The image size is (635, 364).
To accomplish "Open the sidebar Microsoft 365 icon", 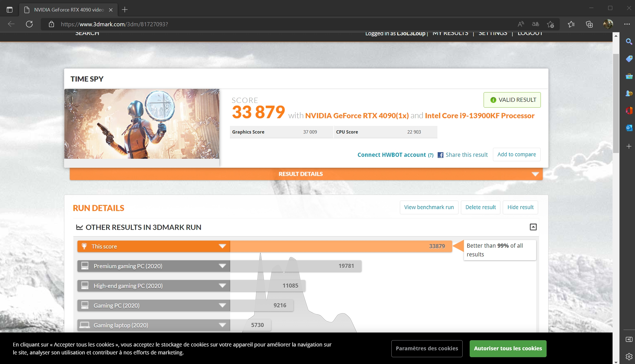I will point(629,111).
